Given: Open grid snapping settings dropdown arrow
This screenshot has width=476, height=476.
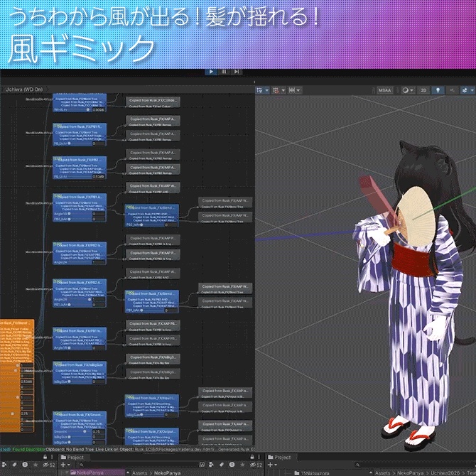Looking at the screenshot, I should pos(283,90).
